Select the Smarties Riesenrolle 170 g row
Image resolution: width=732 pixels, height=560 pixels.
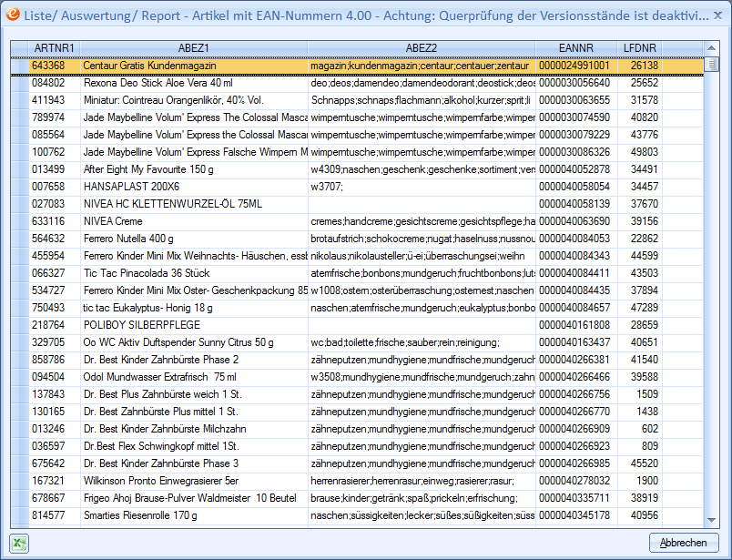pyautogui.click(x=193, y=515)
